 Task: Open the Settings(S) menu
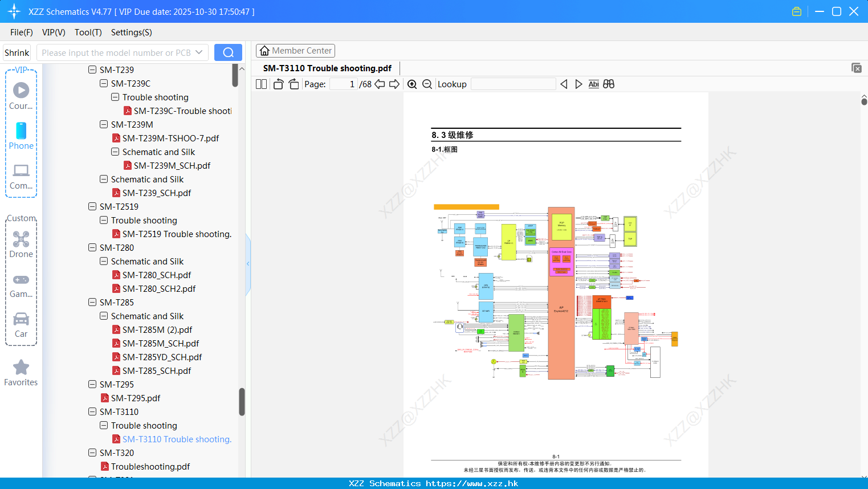pyautogui.click(x=132, y=32)
